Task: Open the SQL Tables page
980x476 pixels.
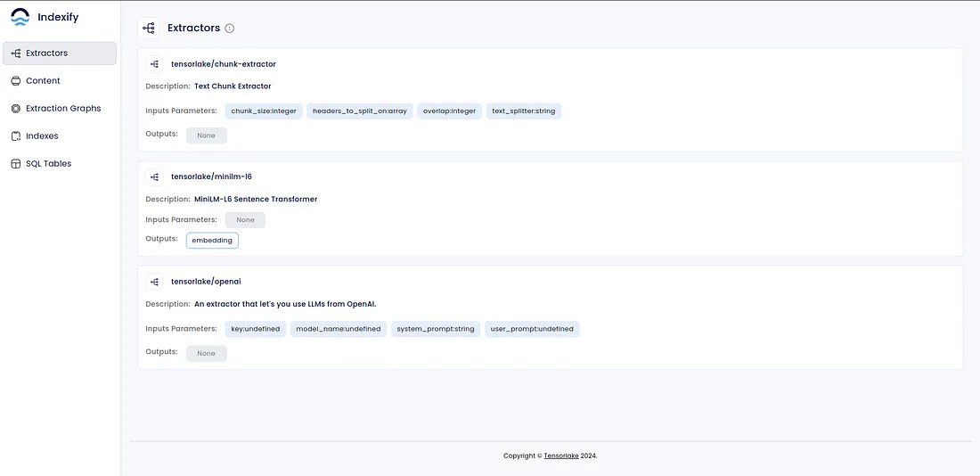Action: (48, 164)
